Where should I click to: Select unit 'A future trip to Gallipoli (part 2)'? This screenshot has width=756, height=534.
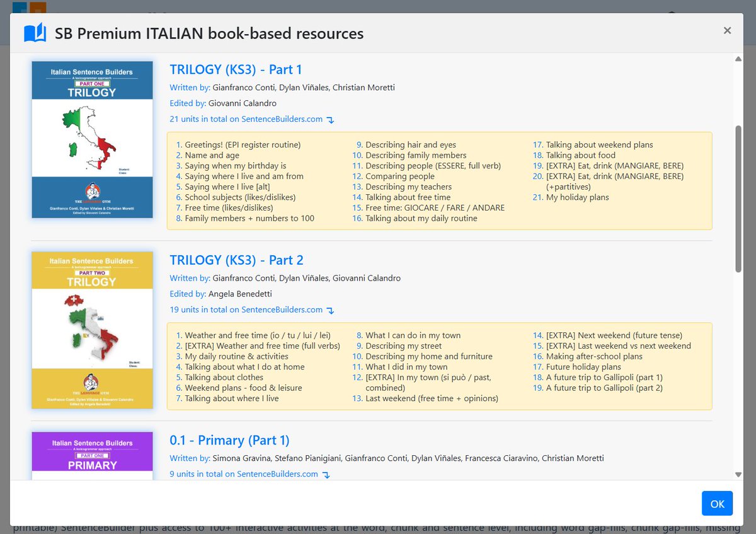[604, 388]
